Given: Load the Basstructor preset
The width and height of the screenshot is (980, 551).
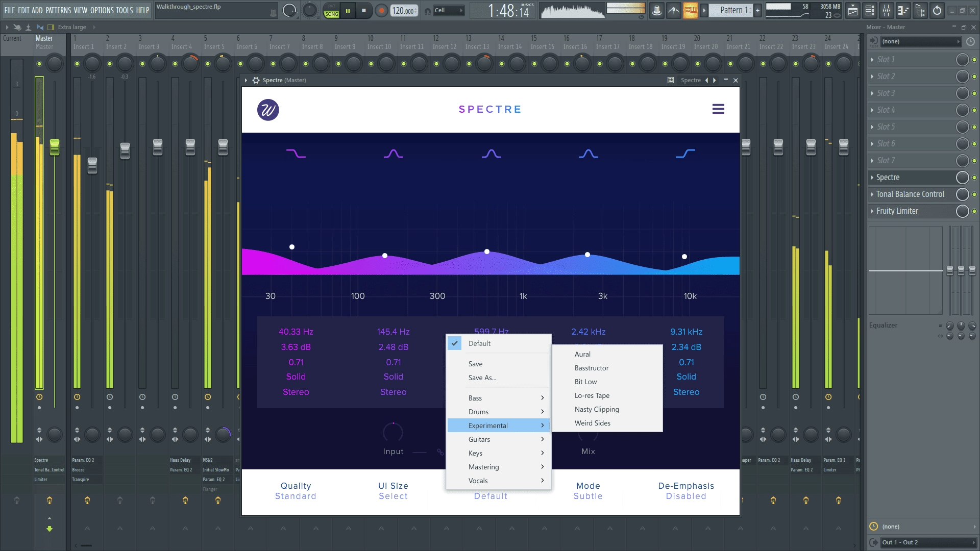Looking at the screenshot, I should tap(607, 368).
